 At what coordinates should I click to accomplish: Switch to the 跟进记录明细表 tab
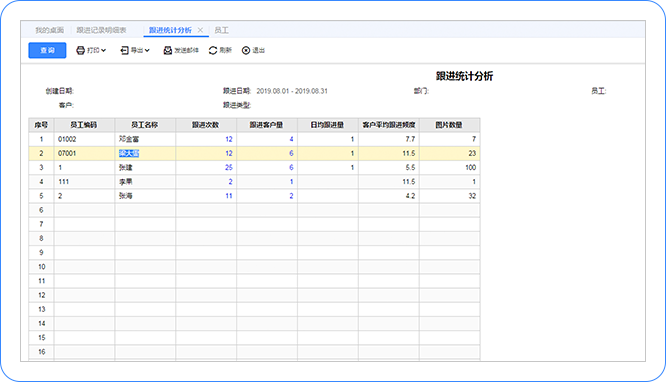pos(101,30)
